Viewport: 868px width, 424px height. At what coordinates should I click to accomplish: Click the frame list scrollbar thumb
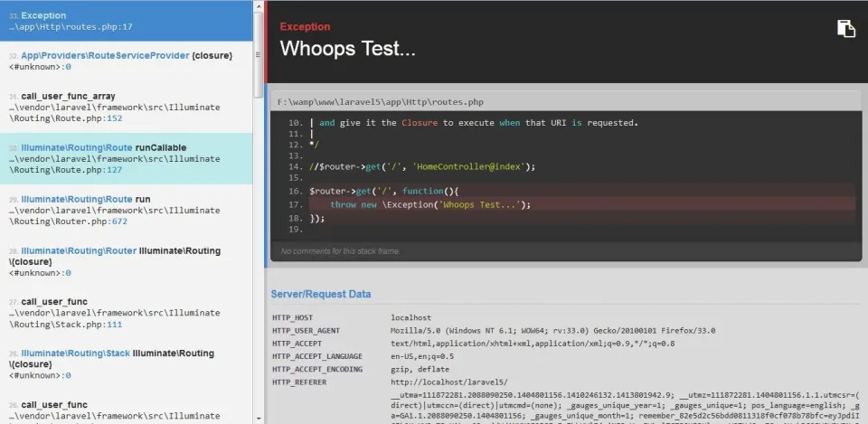[259, 54]
